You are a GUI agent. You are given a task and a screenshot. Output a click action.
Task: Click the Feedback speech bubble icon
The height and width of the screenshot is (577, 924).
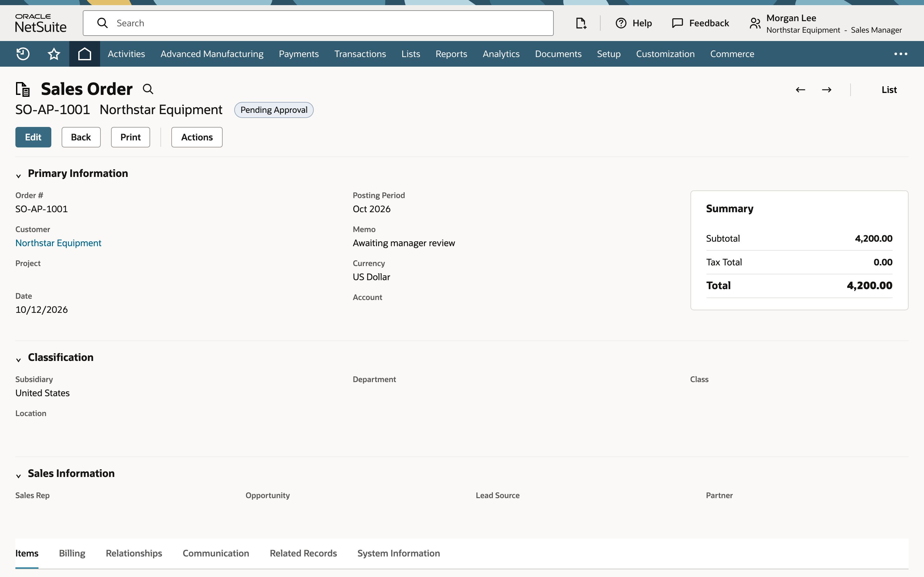(677, 23)
